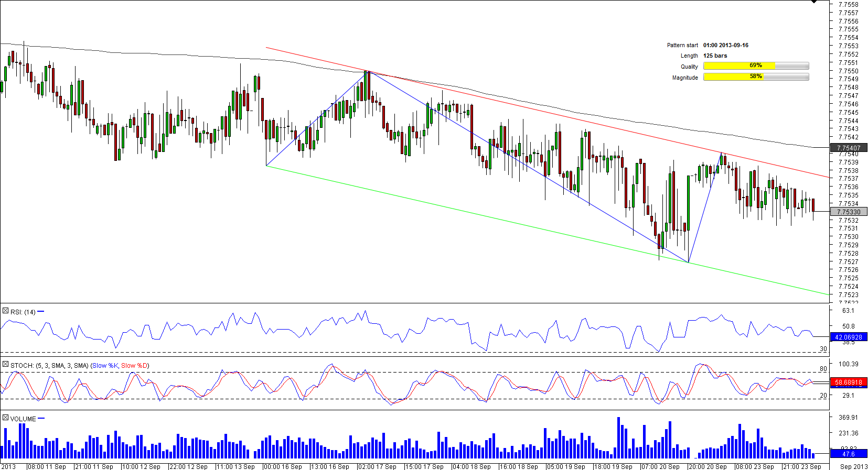Click the 7.75407 price label

point(849,148)
